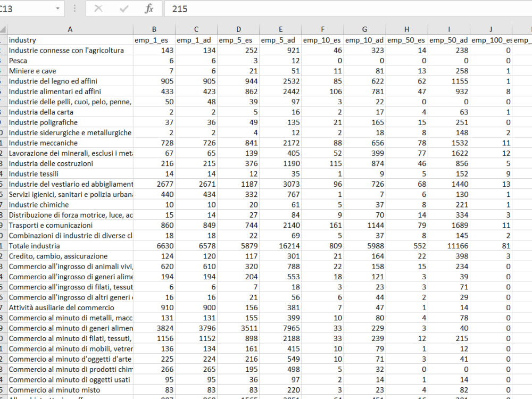This screenshot has height=399, width=532.
Task: Select 'Attività ausiliarie del commercio' cell
Action: (70, 307)
